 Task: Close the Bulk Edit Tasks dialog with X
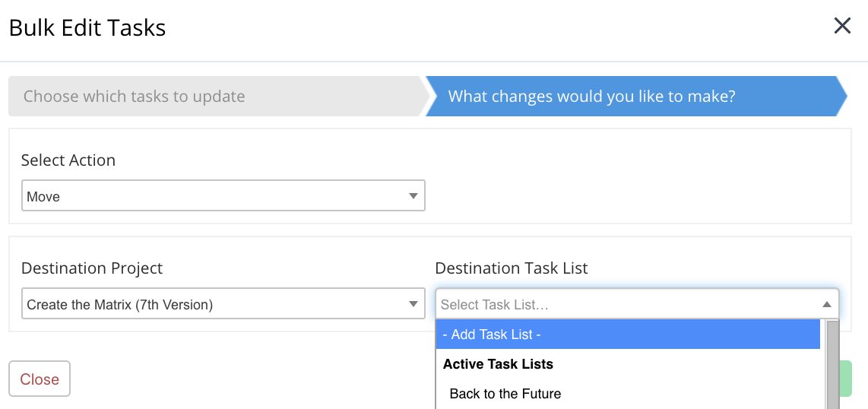pos(842,27)
